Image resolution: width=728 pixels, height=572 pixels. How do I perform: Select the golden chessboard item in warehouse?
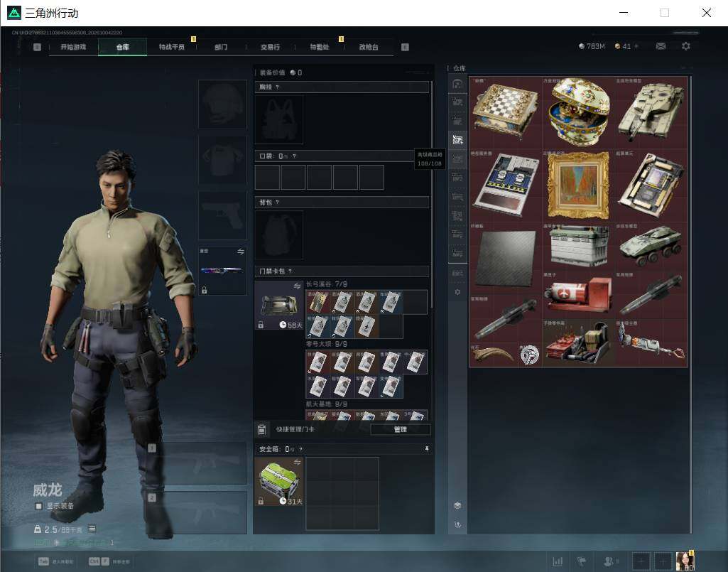coord(505,112)
